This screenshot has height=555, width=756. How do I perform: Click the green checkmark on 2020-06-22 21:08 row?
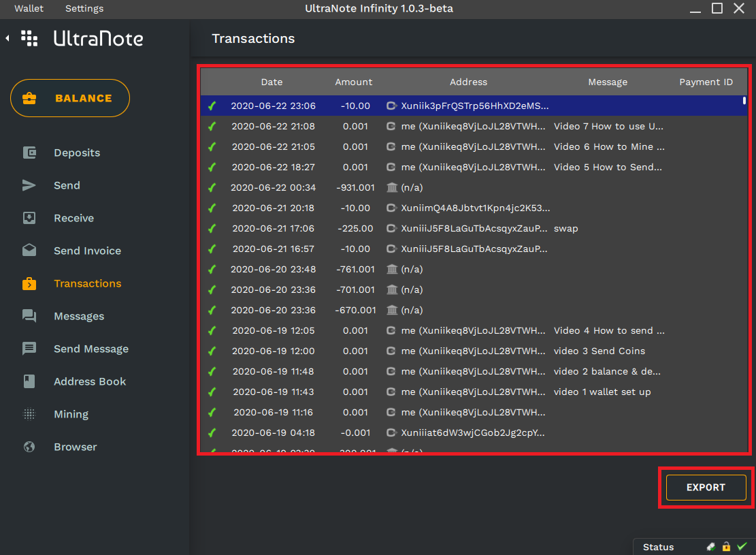pyautogui.click(x=212, y=127)
